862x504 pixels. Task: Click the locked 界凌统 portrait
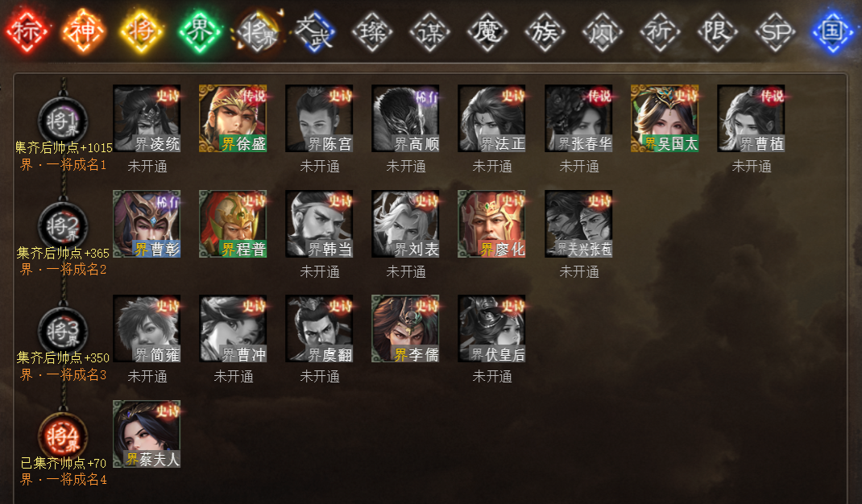point(147,118)
